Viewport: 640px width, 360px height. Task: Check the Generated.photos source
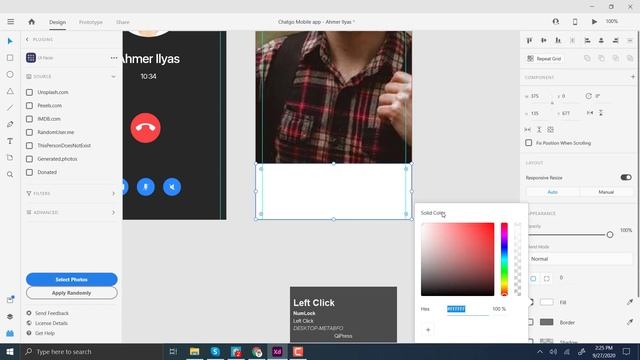point(29,159)
